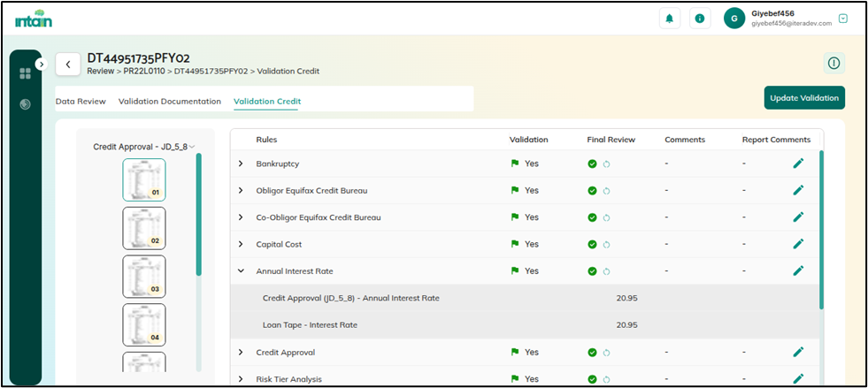Click refresh icon in Obligor Equifax row
The image size is (868, 388).
click(x=607, y=191)
